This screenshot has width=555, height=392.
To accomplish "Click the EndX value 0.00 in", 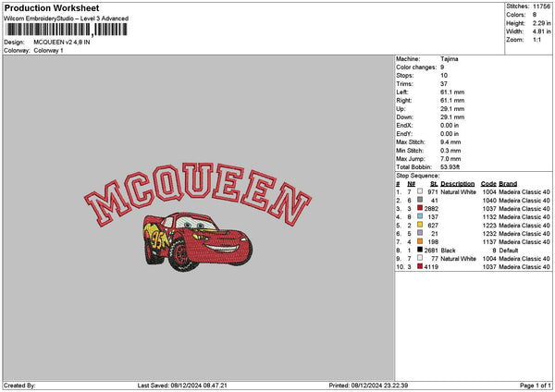I will 450,125.
